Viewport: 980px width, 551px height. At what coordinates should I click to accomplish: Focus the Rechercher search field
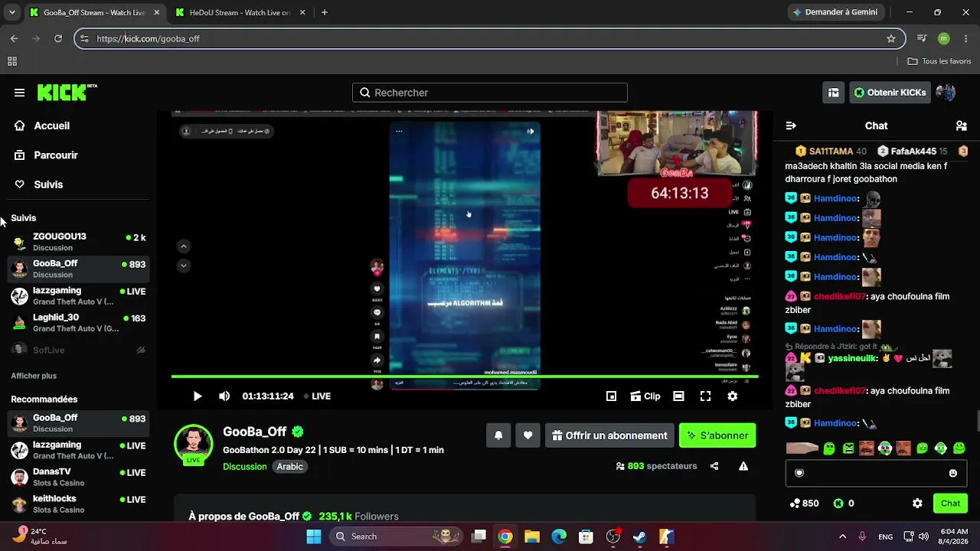(x=490, y=93)
